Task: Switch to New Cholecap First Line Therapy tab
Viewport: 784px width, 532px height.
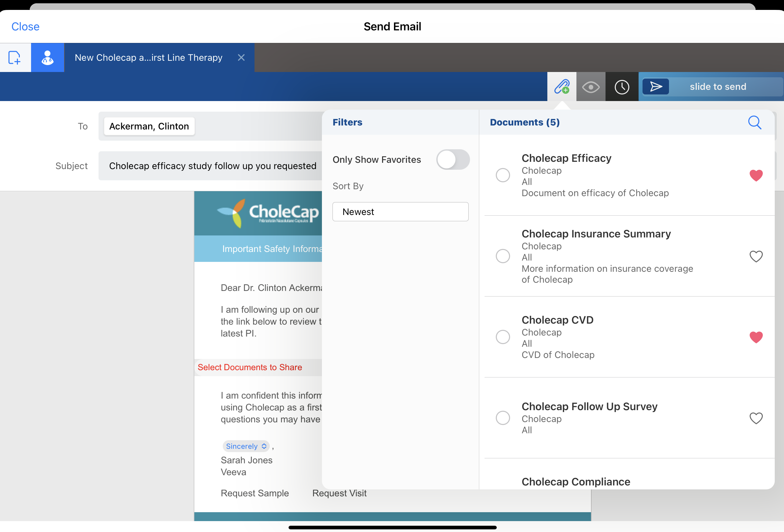Action: 148,58
